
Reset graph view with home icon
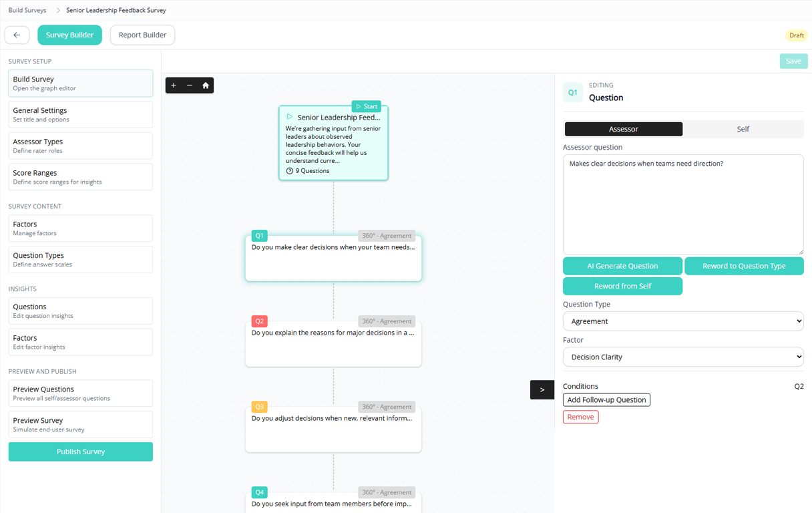[x=206, y=85]
